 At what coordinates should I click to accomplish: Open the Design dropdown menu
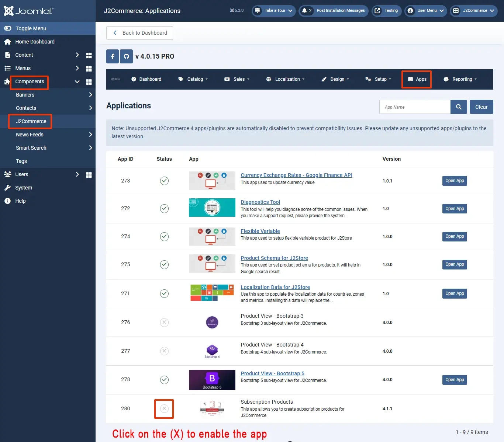point(335,79)
